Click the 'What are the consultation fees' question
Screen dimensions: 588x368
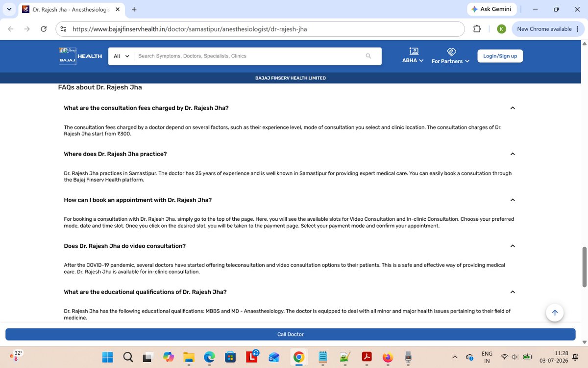[146, 108]
